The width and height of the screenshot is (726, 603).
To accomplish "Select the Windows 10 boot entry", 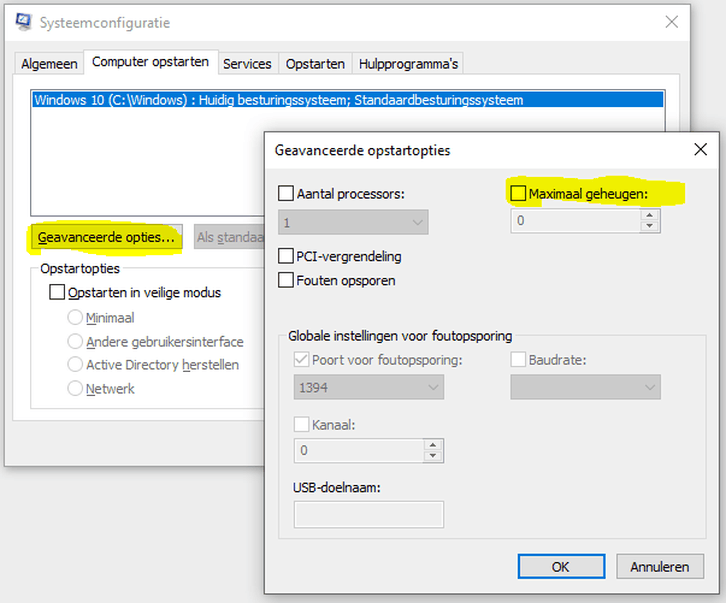I will click(348, 100).
